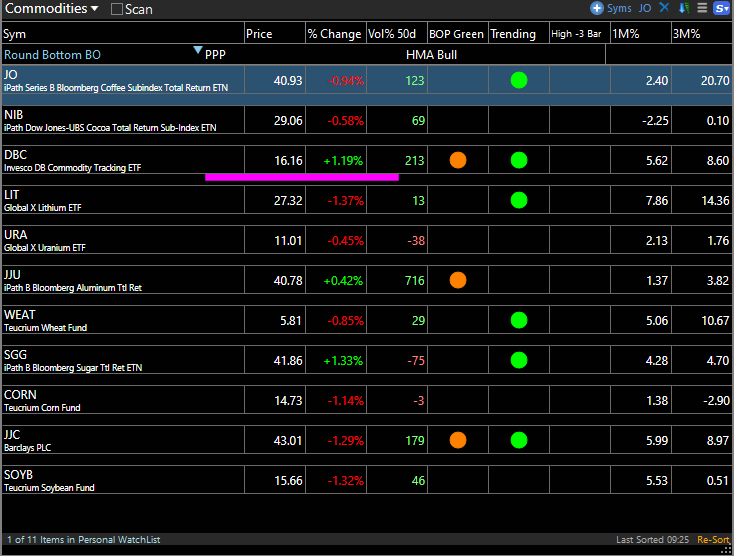Select the LIT symbol
Screen dimensions: 734x556
pos(11,195)
